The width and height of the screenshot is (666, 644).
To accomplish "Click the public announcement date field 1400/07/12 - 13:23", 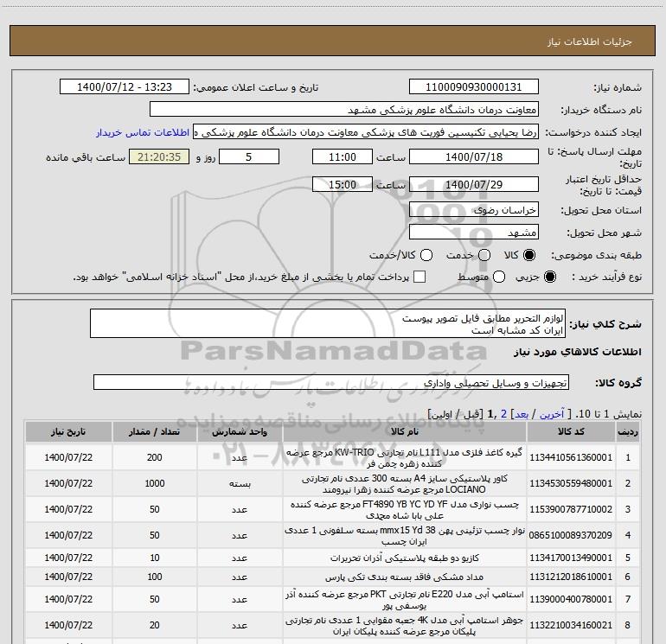I will [125, 87].
